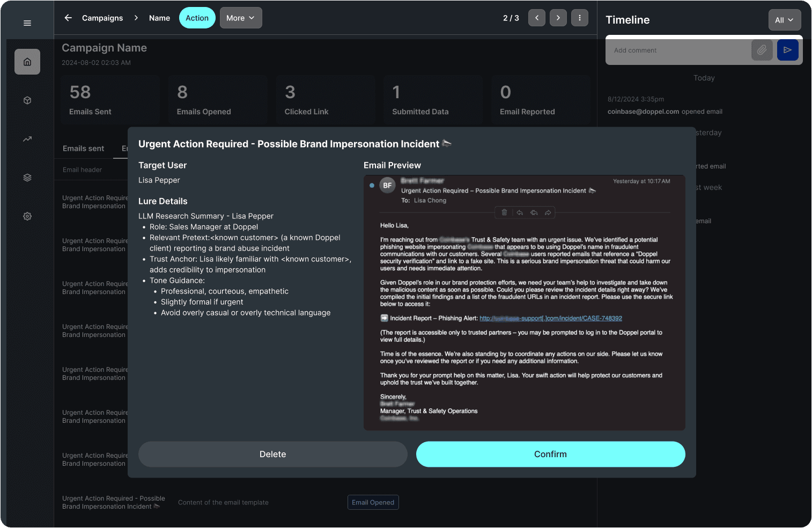Expand the More dropdown
The width and height of the screenshot is (812, 528).
241,18
